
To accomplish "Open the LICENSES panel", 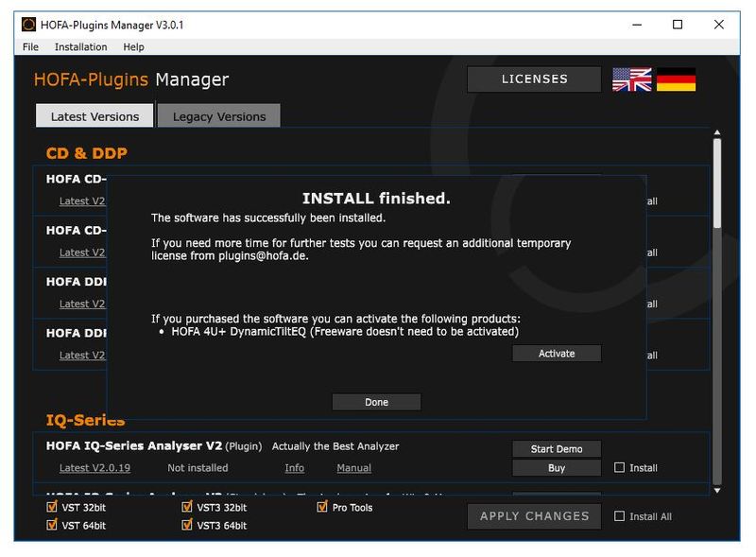I will pyautogui.click(x=534, y=79).
